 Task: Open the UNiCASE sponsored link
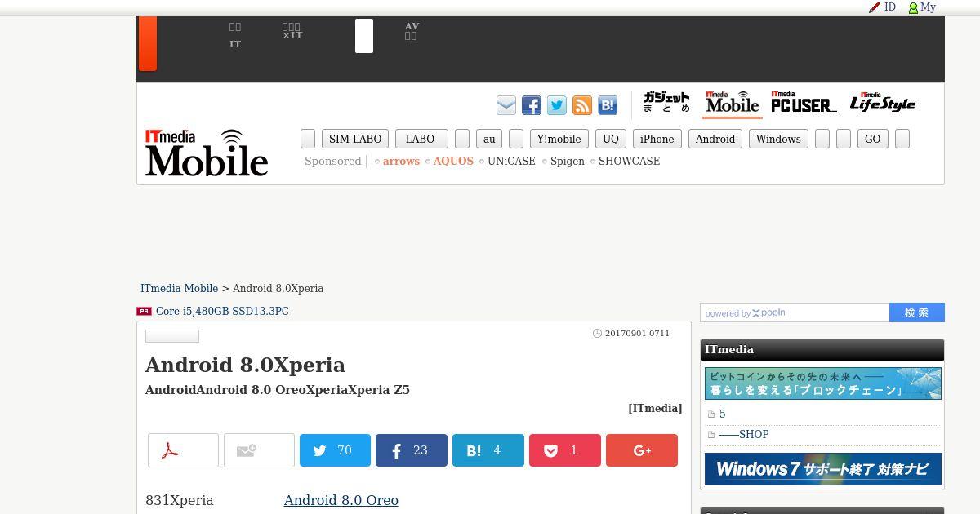click(511, 161)
